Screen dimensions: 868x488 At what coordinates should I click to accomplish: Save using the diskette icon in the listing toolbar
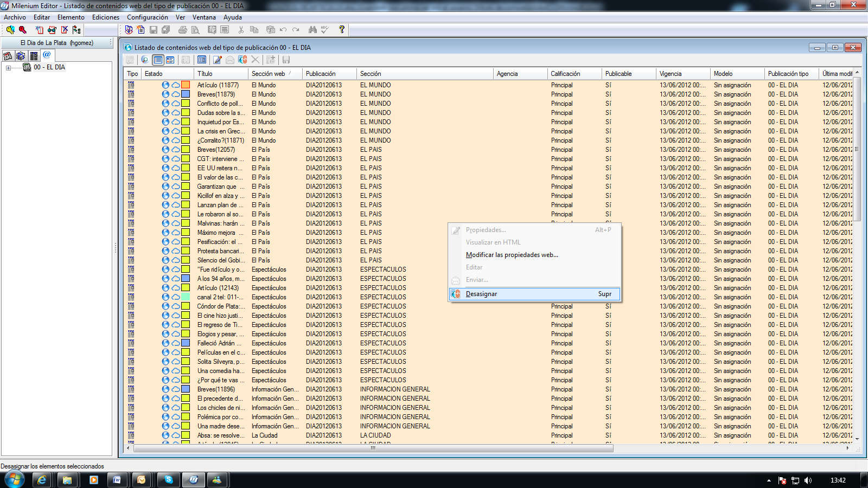285,60
